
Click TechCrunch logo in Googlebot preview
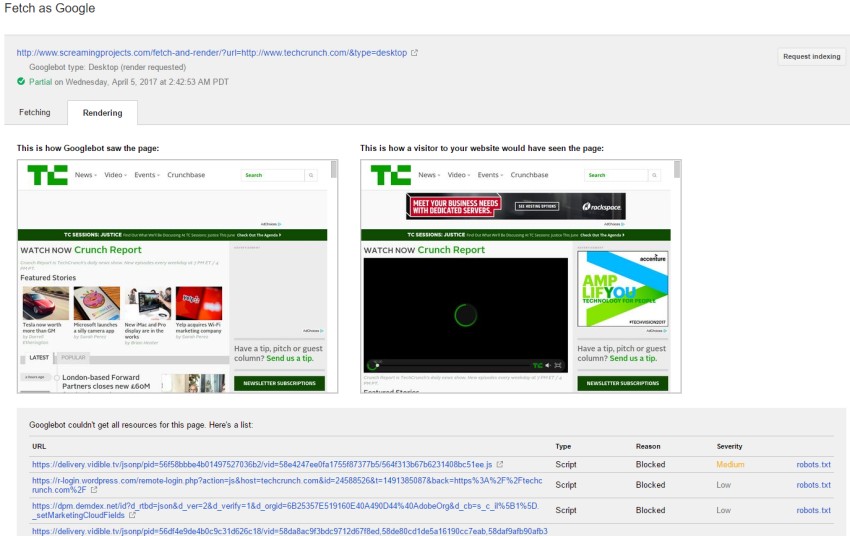[x=48, y=175]
